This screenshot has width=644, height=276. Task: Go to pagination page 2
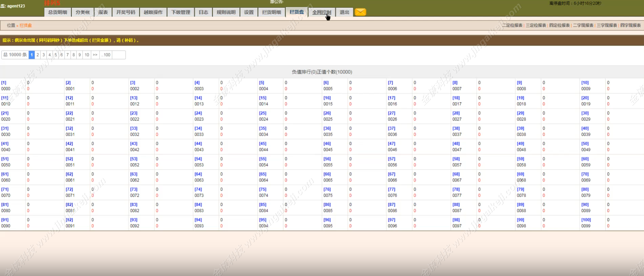pos(38,55)
